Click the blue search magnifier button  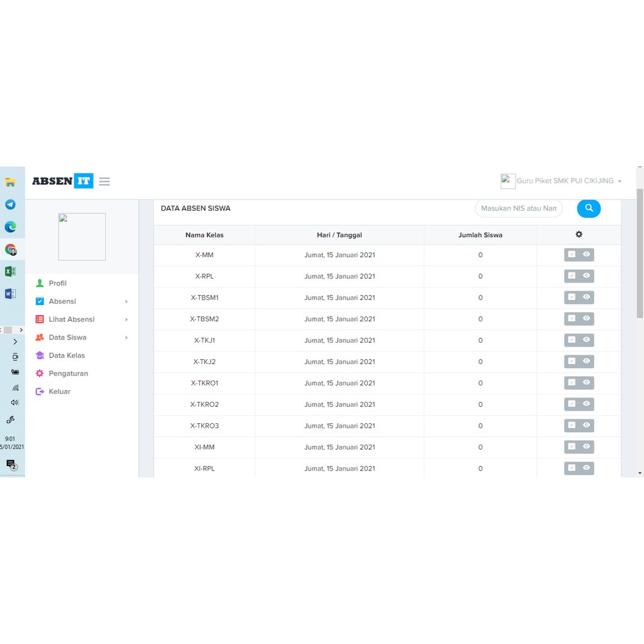(589, 208)
